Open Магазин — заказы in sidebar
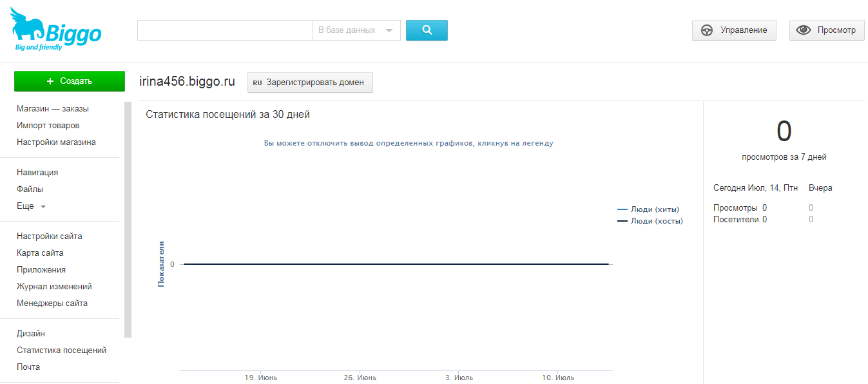868x384 pixels. click(53, 109)
